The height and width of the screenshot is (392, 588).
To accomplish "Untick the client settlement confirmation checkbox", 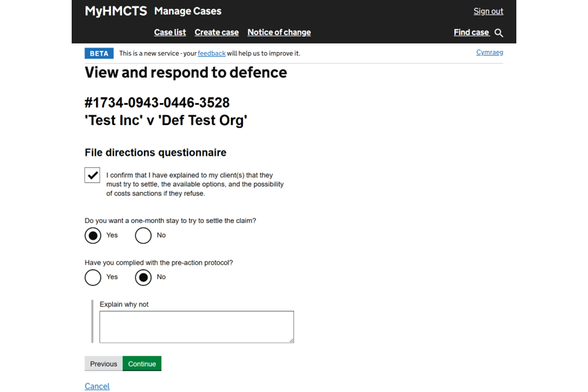I will pyautogui.click(x=92, y=175).
